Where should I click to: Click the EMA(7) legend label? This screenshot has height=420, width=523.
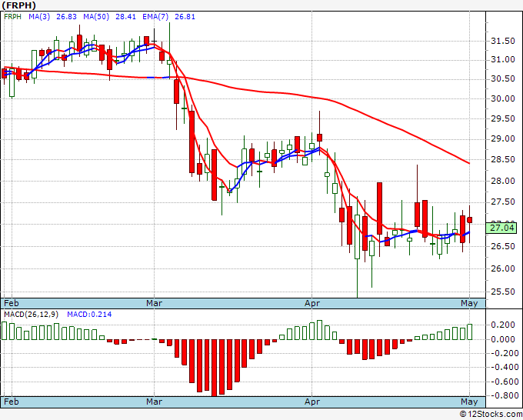155,17
